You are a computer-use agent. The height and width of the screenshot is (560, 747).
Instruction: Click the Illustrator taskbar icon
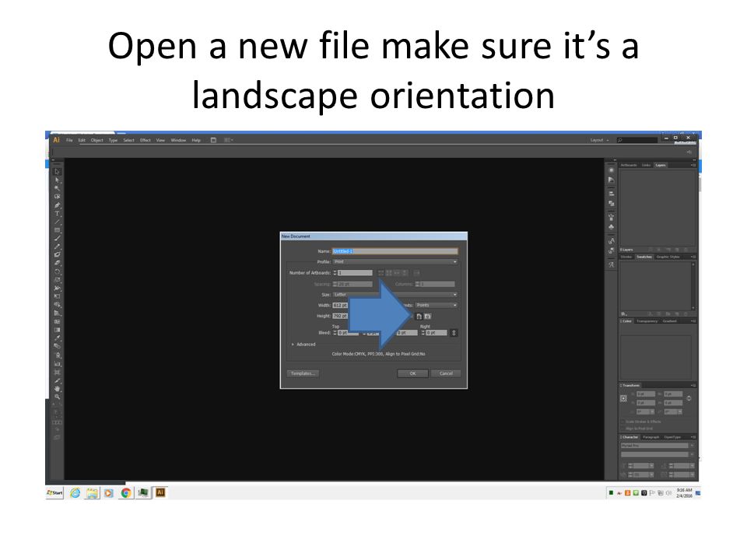[160, 492]
